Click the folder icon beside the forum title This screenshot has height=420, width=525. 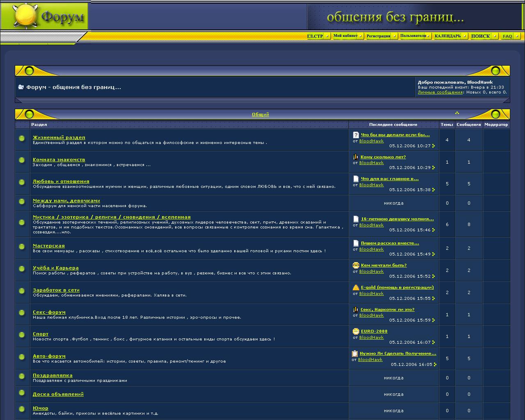(21, 87)
